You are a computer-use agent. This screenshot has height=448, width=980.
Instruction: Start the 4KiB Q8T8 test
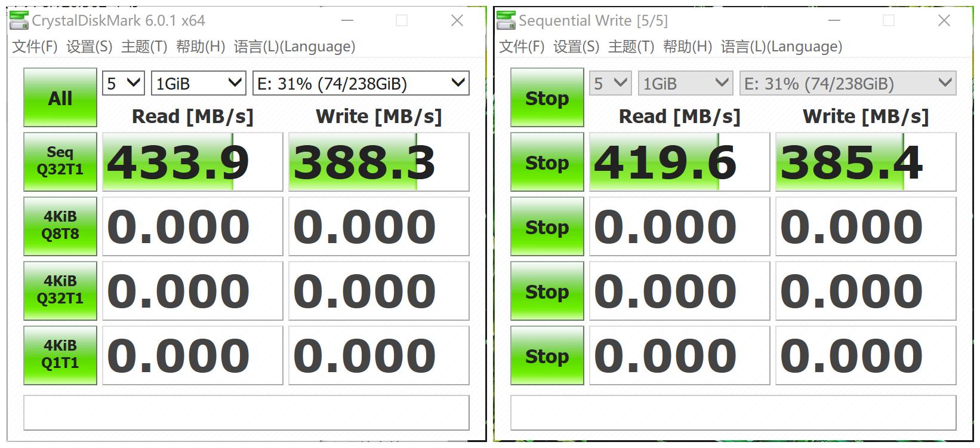tap(60, 226)
